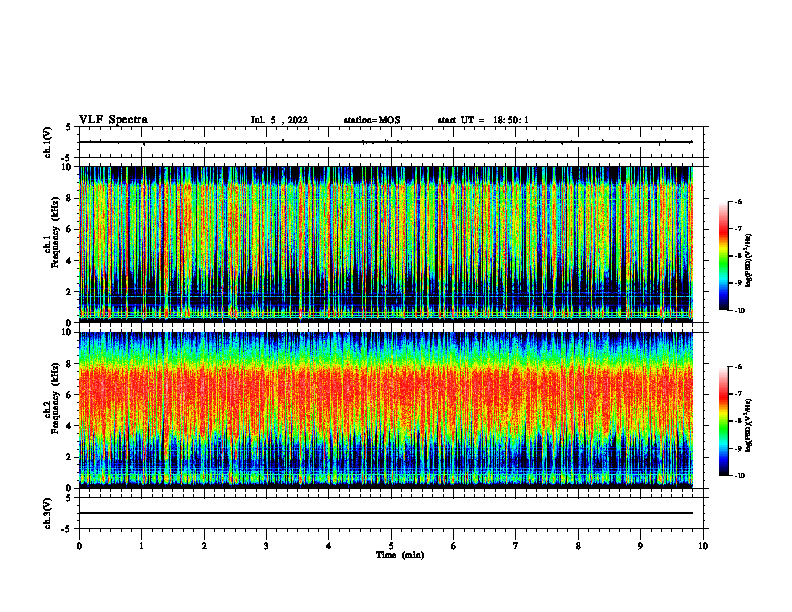Click the "-10" label on ch.1 color bar
Viewport: 792px width, 612px height.
pos(740,311)
